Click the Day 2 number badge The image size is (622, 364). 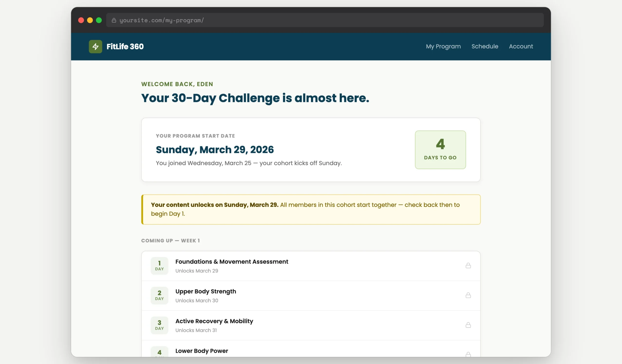pos(159,295)
